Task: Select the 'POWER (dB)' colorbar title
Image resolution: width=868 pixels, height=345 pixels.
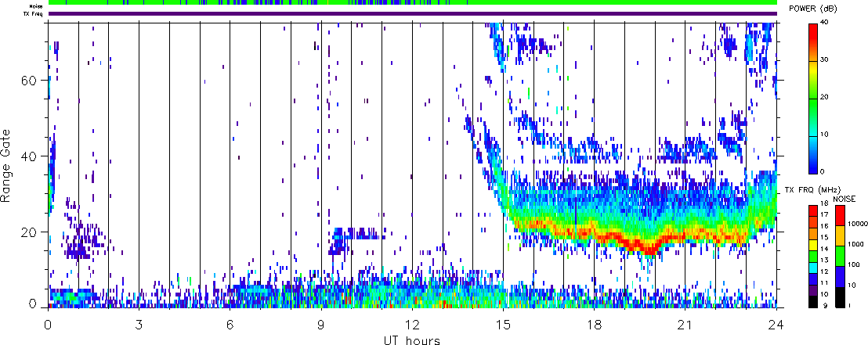Action: 812,9
